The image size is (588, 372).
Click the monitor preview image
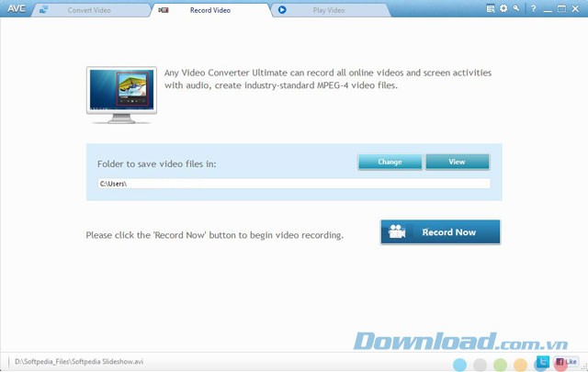pos(121,95)
